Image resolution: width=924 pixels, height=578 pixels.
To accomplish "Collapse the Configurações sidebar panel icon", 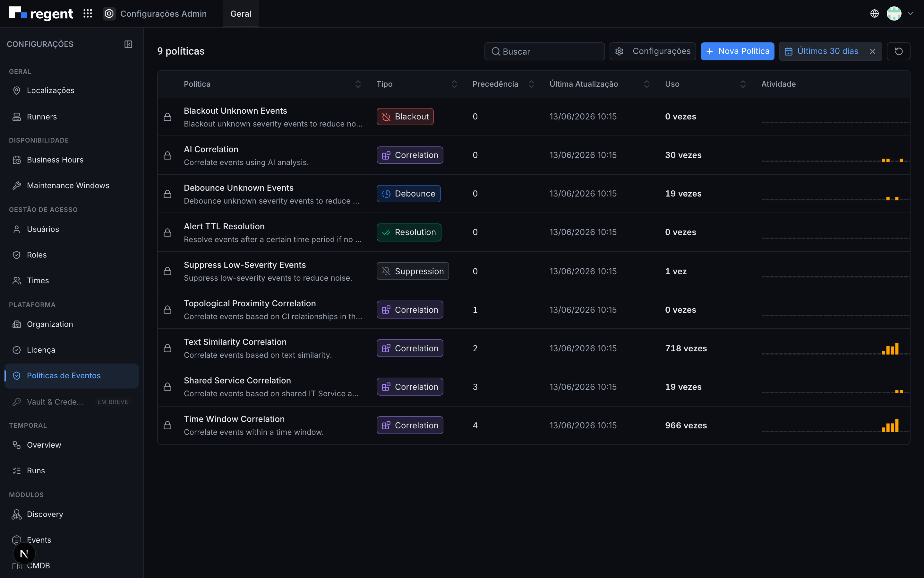I will pyautogui.click(x=128, y=44).
